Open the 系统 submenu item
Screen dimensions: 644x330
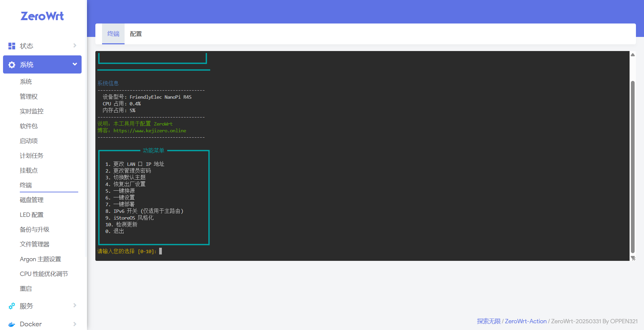point(26,82)
